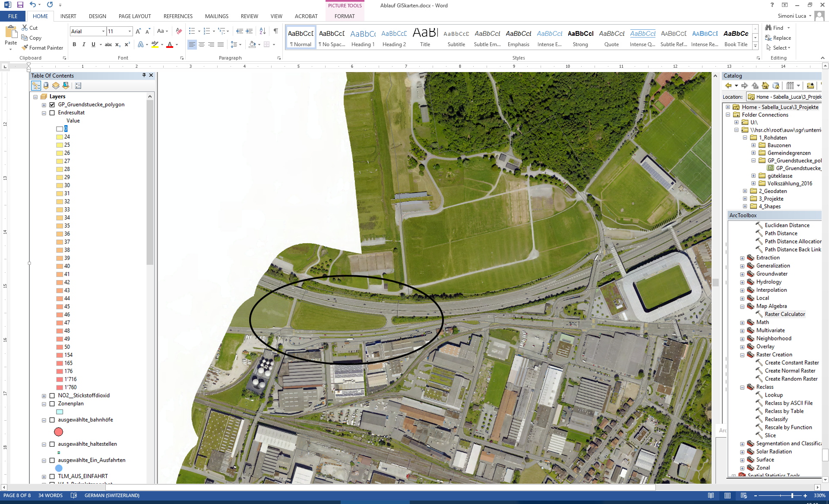Enable the Endresultat layer checkbox
This screenshot has width=829, height=504.
52,113
